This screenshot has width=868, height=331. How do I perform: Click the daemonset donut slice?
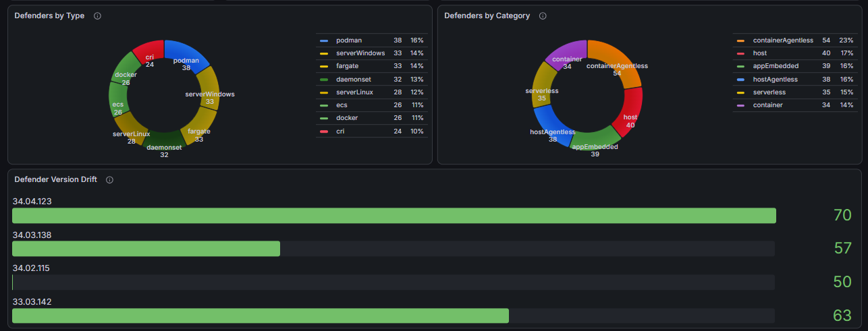click(x=163, y=140)
